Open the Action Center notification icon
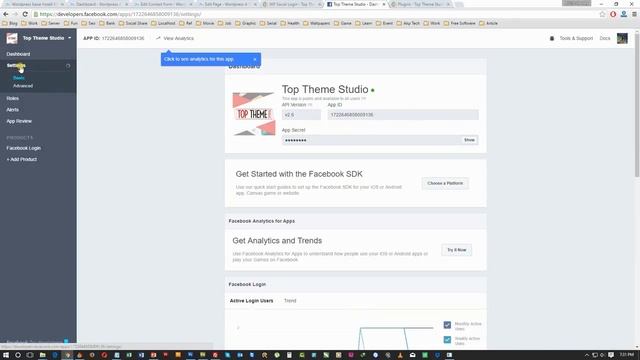This screenshot has width=640, height=360. [x=611, y=355]
